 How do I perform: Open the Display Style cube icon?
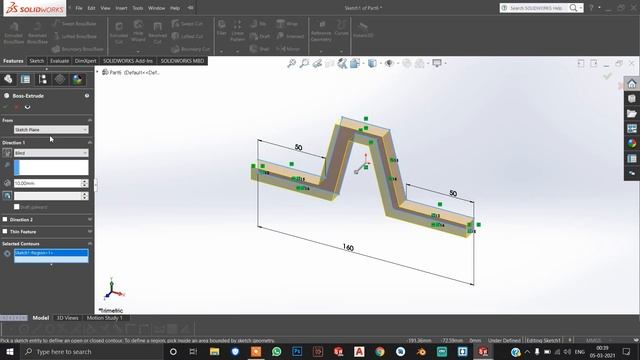372,63
